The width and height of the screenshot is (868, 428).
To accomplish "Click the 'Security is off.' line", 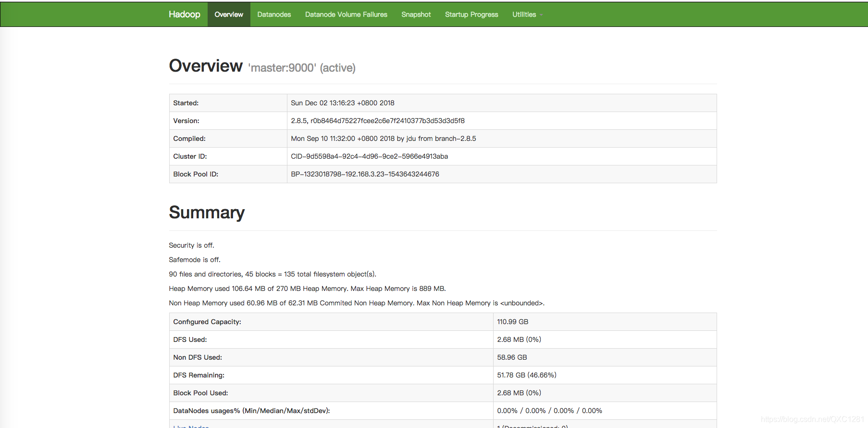I will pos(191,245).
